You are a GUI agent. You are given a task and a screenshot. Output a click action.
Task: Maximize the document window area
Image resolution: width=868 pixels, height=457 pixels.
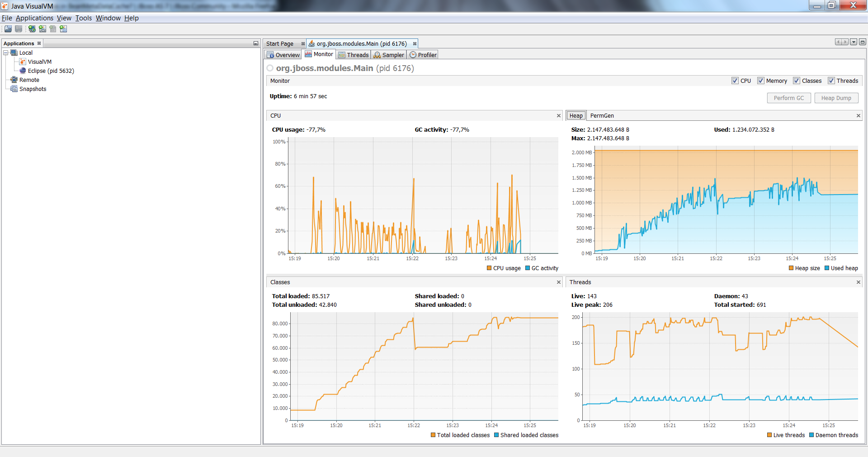click(862, 42)
